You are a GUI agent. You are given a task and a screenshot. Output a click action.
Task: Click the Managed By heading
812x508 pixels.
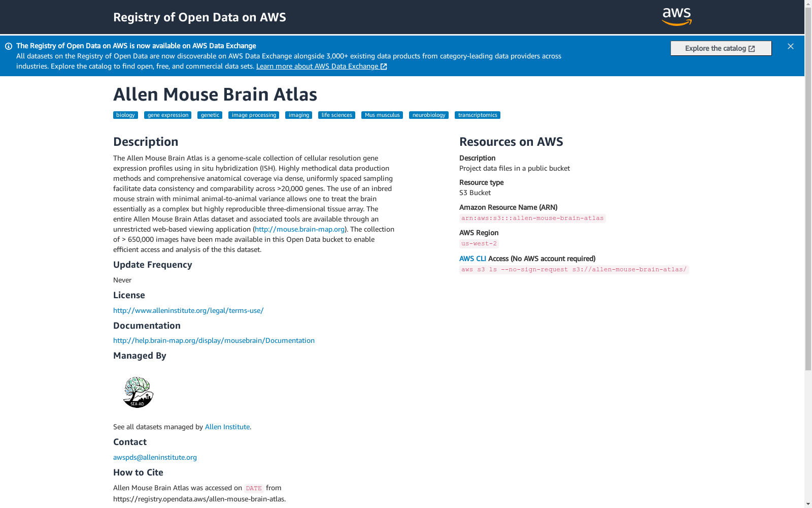[140, 356]
